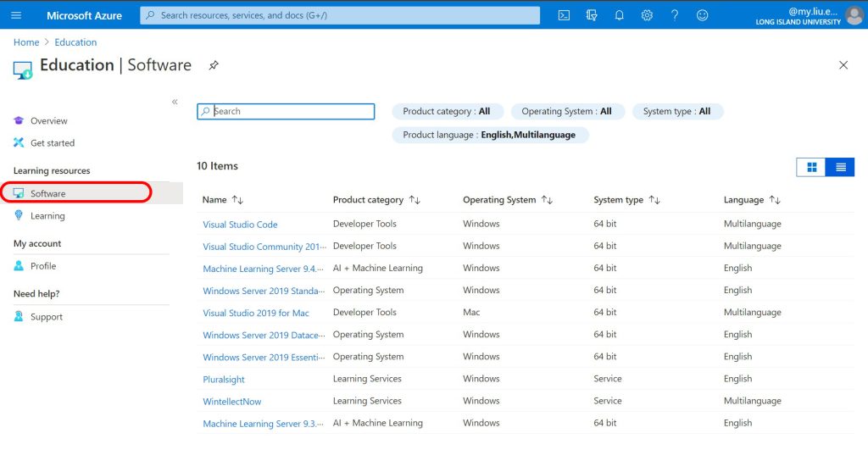868x461 pixels.
Task: Switch to list view
Action: 840,167
